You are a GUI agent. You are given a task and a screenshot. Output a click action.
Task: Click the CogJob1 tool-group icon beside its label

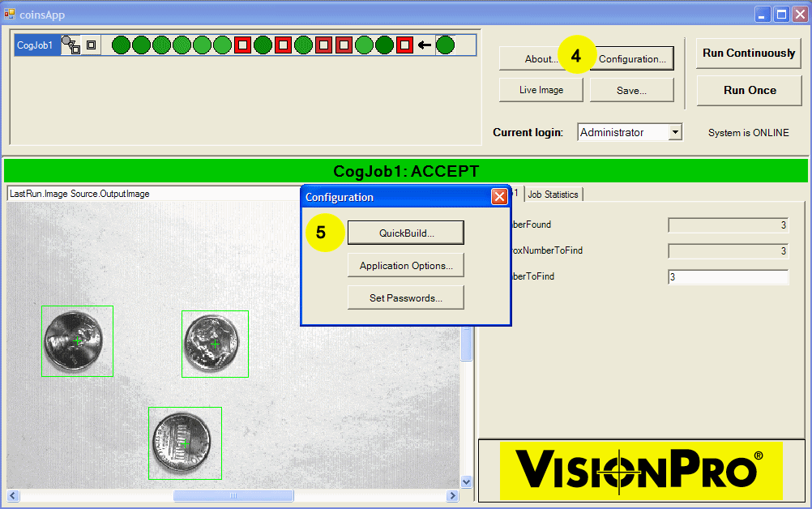coord(71,45)
